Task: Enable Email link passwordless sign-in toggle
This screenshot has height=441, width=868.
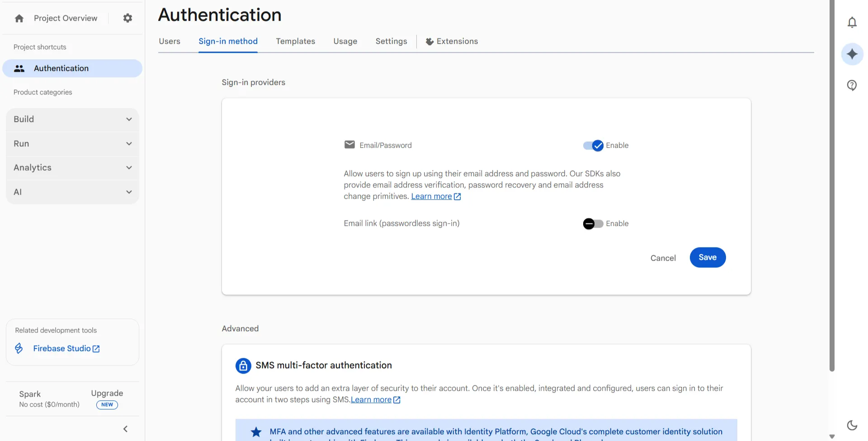Action: tap(593, 224)
